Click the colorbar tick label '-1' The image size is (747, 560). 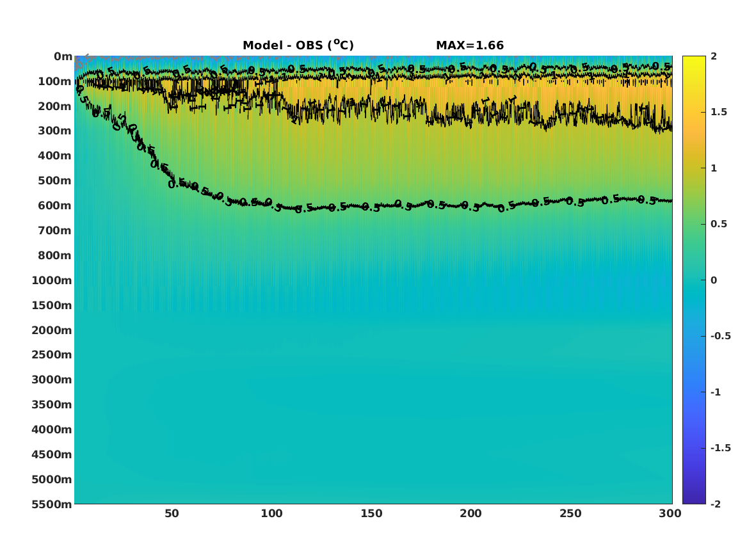(716, 392)
